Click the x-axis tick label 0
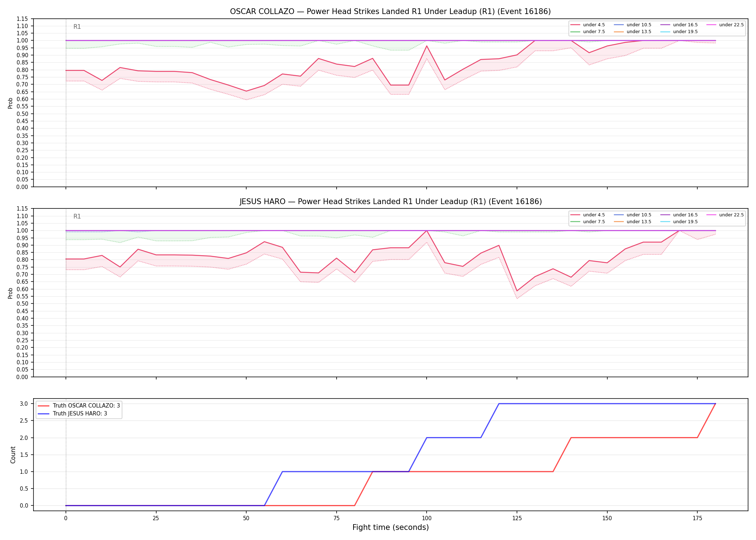Viewport: 756px width, 540px height. click(x=66, y=518)
